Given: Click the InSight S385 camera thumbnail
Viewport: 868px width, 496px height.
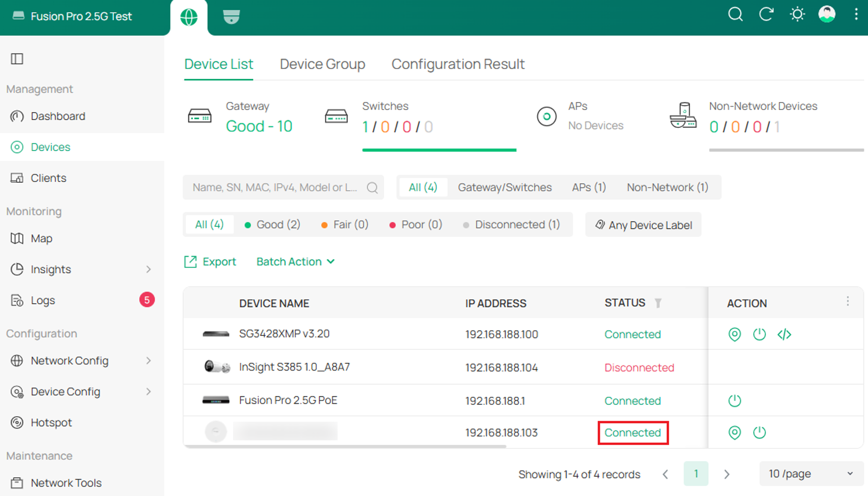Looking at the screenshot, I should [x=217, y=367].
